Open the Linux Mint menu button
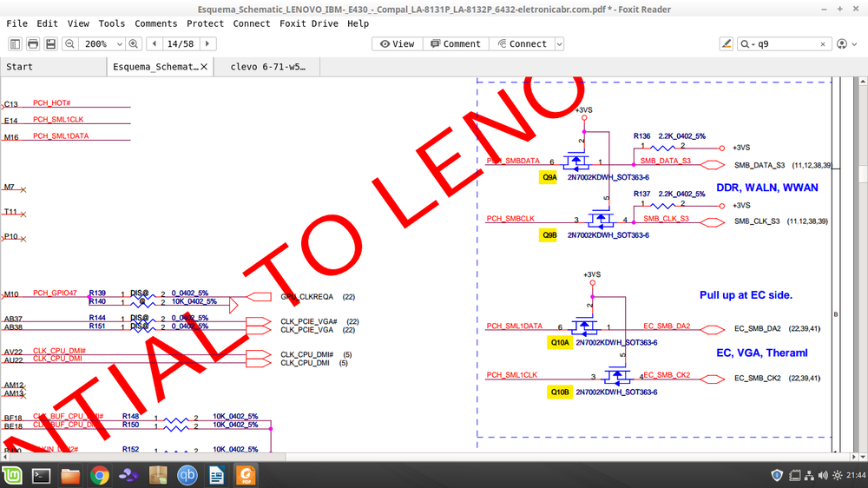 12,475
